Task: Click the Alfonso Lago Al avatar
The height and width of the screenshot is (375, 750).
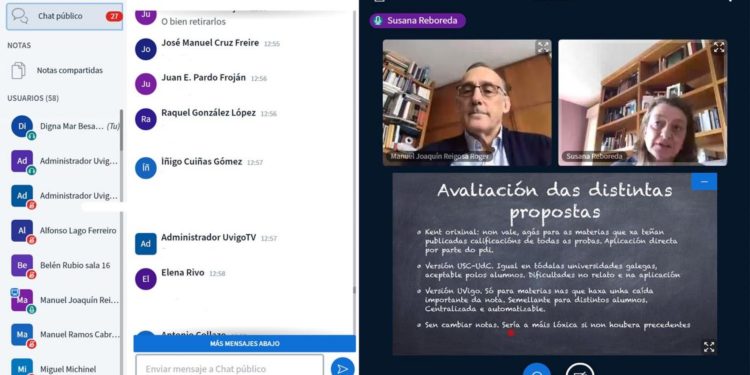Action: pyautogui.click(x=22, y=231)
